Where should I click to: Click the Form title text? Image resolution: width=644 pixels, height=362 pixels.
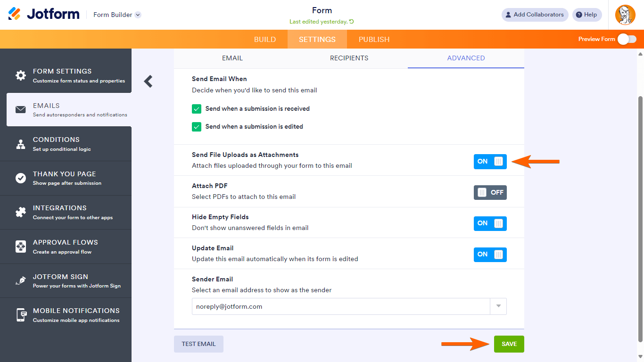click(322, 10)
